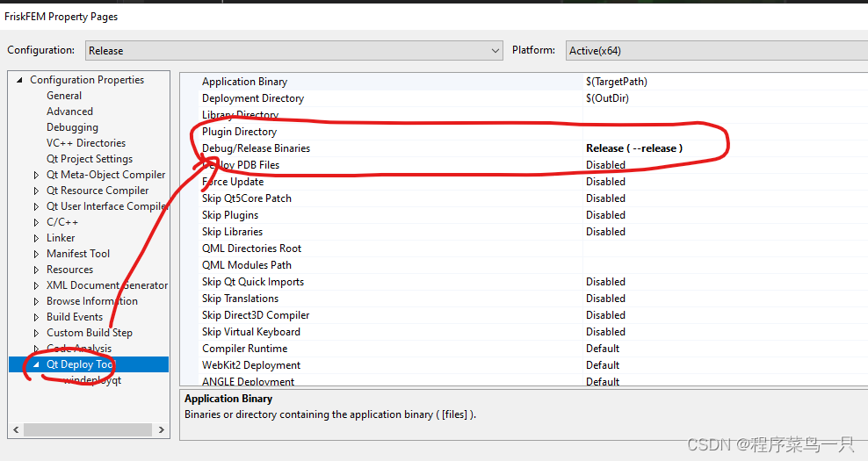Image resolution: width=868 pixels, height=461 pixels.
Task: Select the Deployment Directory property
Action: click(253, 98)
